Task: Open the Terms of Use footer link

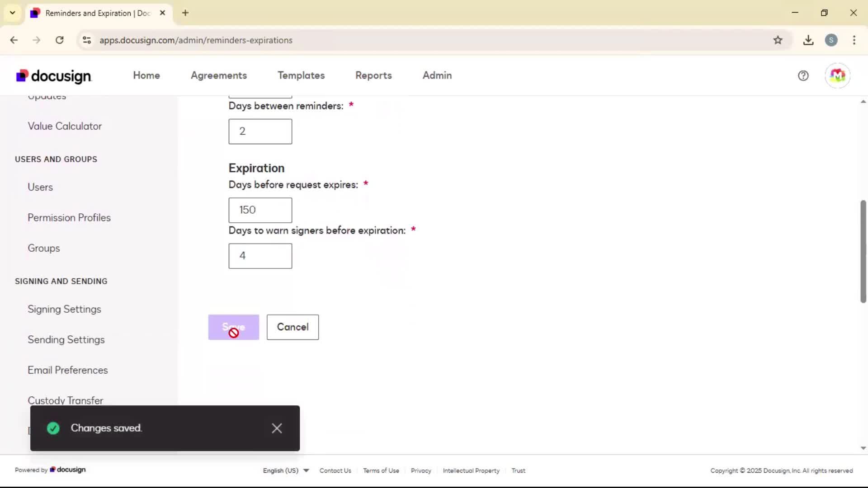Action: (x=381, y=471)
